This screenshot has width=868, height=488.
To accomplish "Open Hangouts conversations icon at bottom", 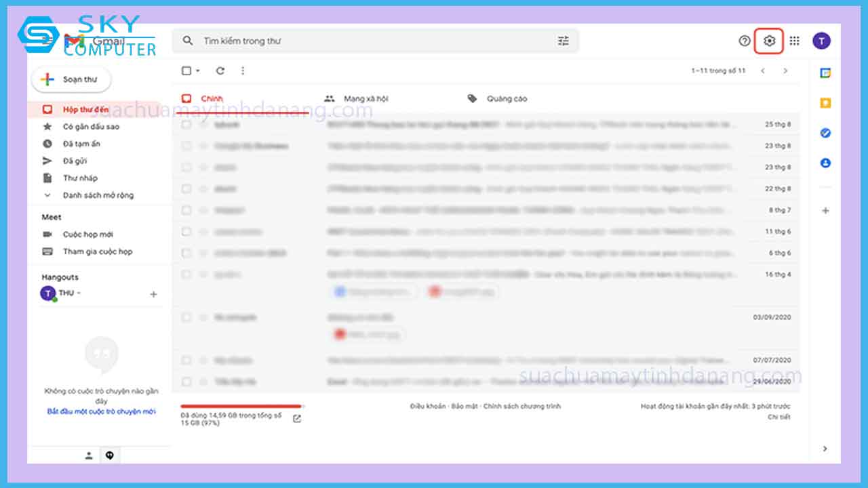I will [110, 455].
